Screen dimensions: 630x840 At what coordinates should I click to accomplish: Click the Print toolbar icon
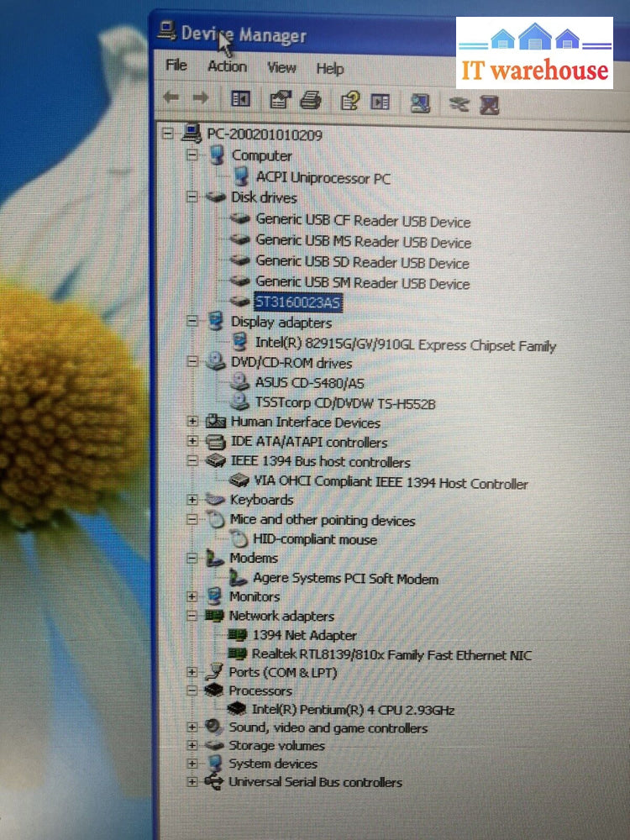click(x=310, y=101)
